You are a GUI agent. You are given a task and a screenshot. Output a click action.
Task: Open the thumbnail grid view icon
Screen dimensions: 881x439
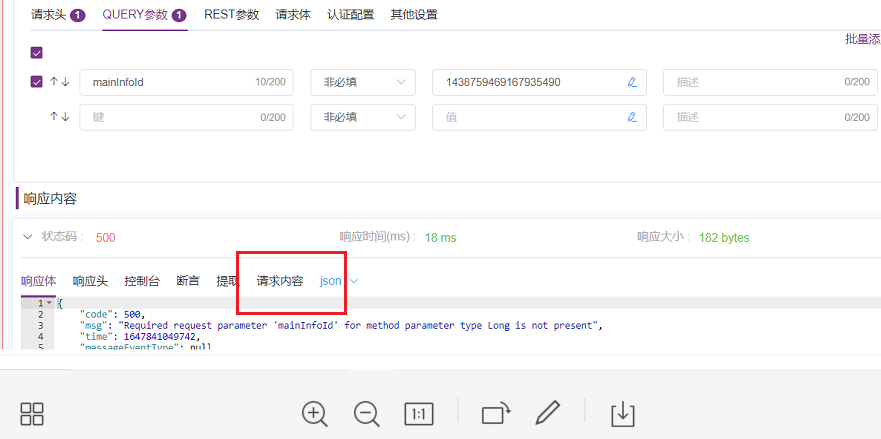coord(32,414)
